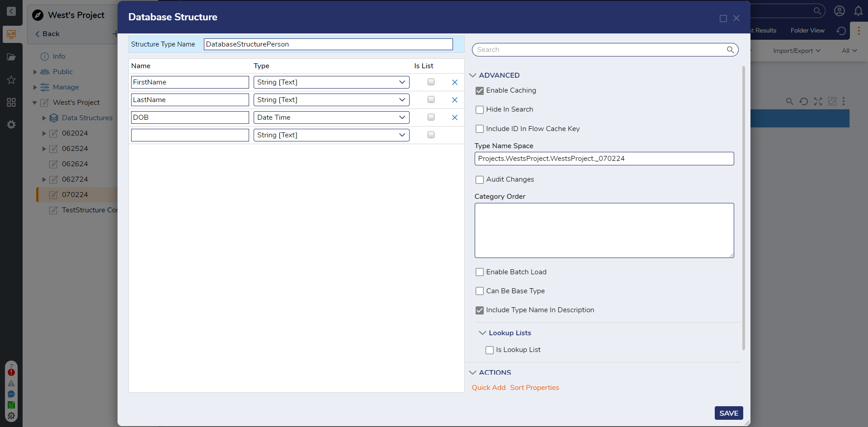Image resolution: width=868 pixels, height=427 pixels.
Task: Remove the LastName field row
Action: (455, 100)
